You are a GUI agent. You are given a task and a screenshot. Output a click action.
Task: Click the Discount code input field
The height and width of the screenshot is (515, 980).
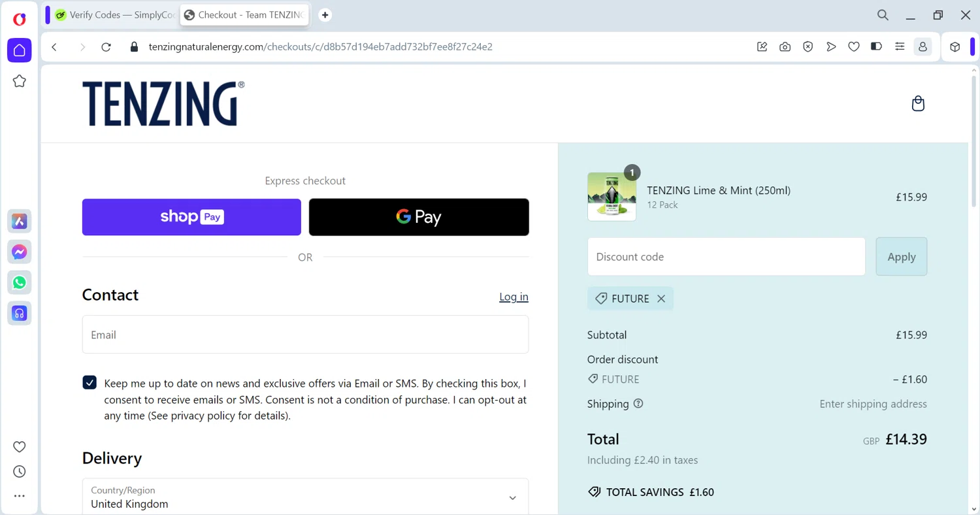click(727, 257)
